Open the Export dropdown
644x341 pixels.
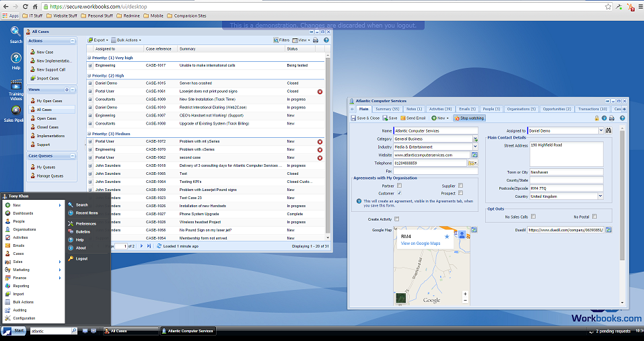(98, 40)
